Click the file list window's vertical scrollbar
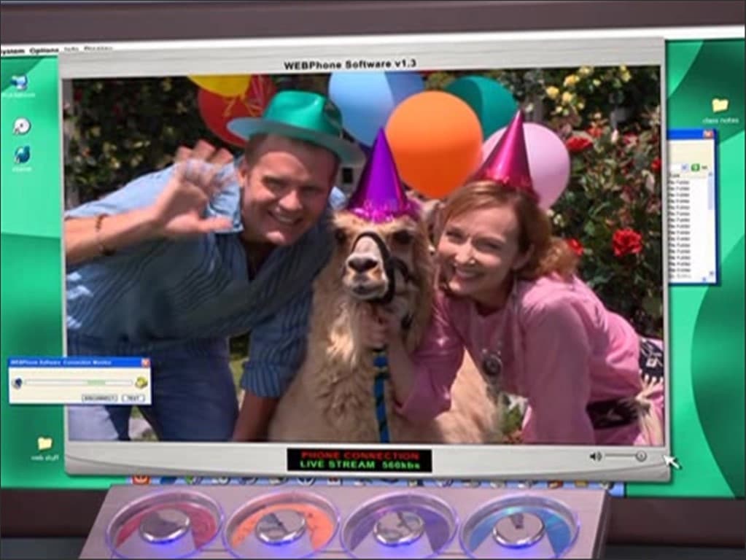This screenshot has height=560, width=746. 710,225
